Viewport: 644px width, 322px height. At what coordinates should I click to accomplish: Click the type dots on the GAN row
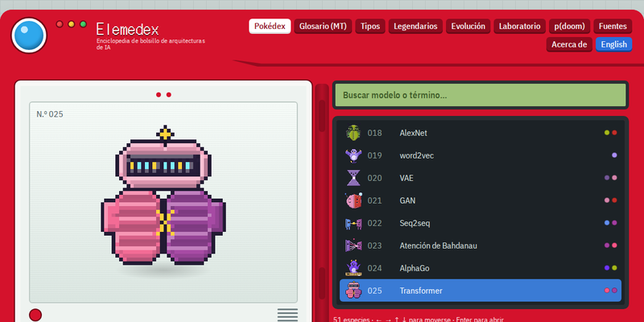(611, 200)
